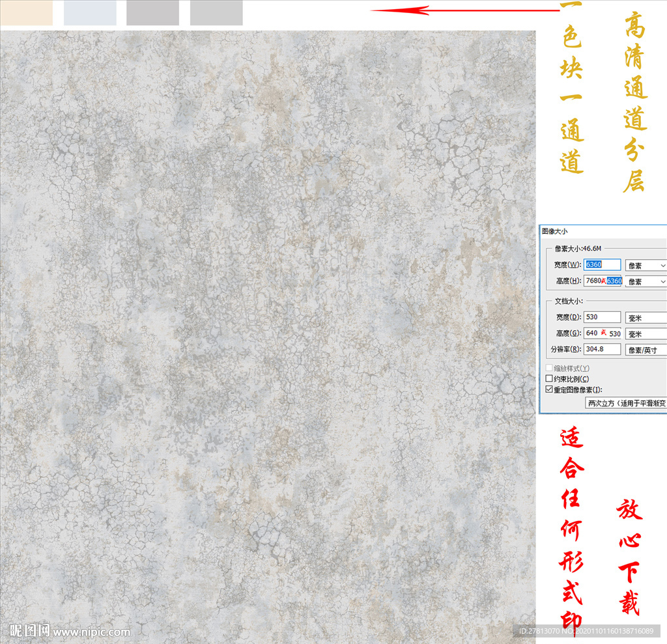Select the pale blue color swatch

pyautogui.click(x=90, y=13)
